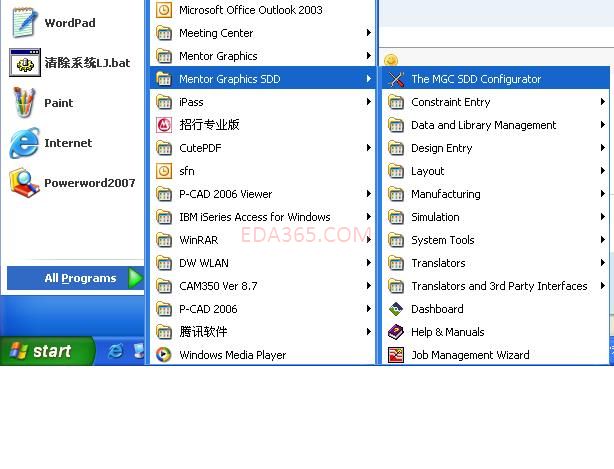The image size is (614, 469).
Task: Click the Meeting Center folder icon
Action: pos(164,33)
